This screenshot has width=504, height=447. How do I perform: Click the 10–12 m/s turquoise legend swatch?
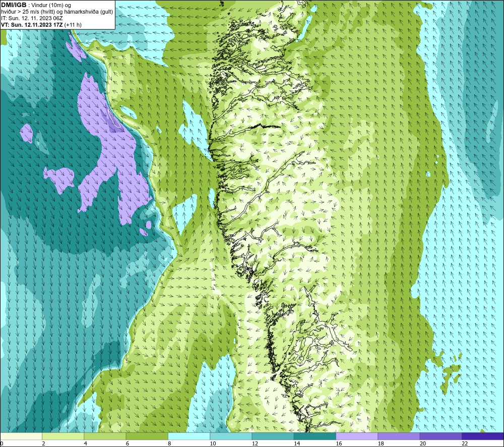(x=231, y=436)
